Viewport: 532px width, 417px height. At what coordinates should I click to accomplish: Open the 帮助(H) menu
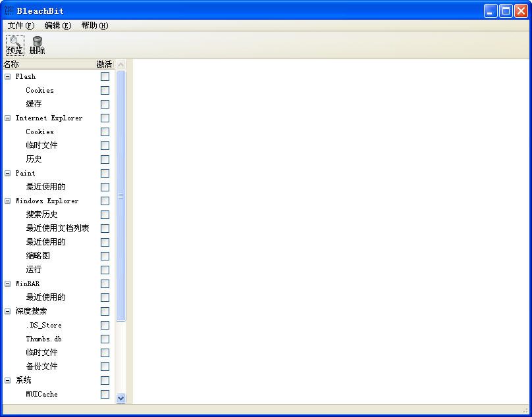(x=94, y=26)
